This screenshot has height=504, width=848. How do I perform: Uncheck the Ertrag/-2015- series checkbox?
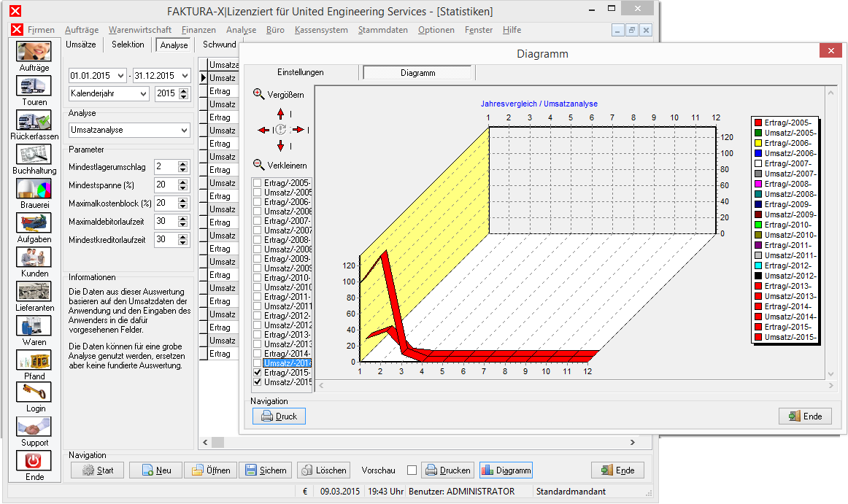258,373
